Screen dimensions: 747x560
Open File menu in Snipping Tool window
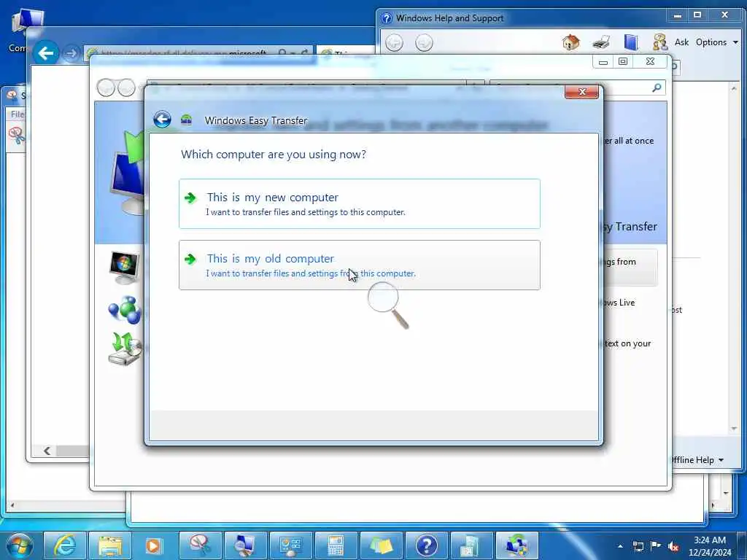tap(18, 114)
